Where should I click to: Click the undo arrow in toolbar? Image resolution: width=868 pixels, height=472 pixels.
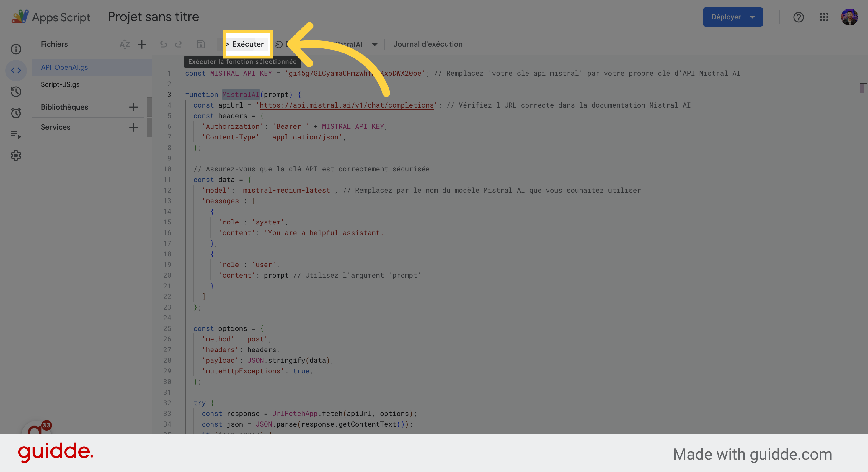(x=164, y=44)
